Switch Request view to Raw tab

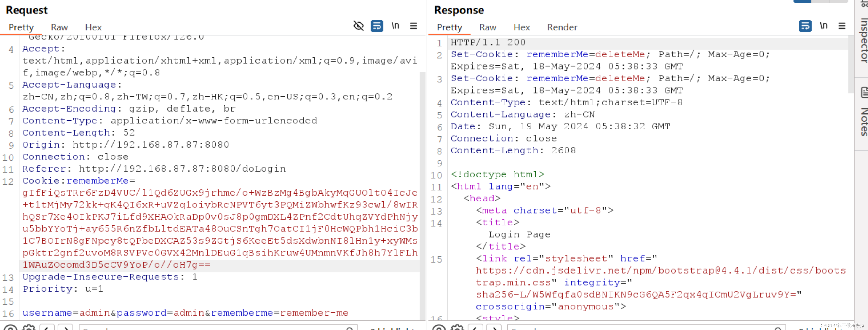[59, 27]
